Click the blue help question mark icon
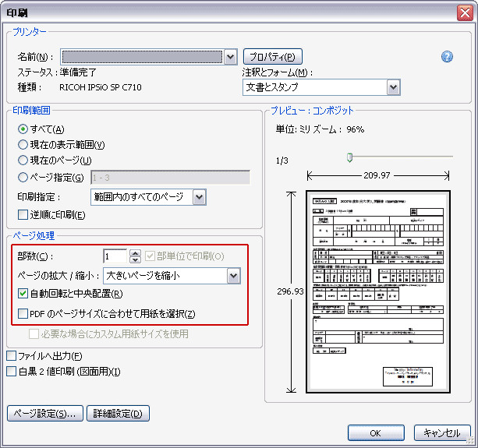The height and width of the screenshot is (448, 478). (447, 57)
